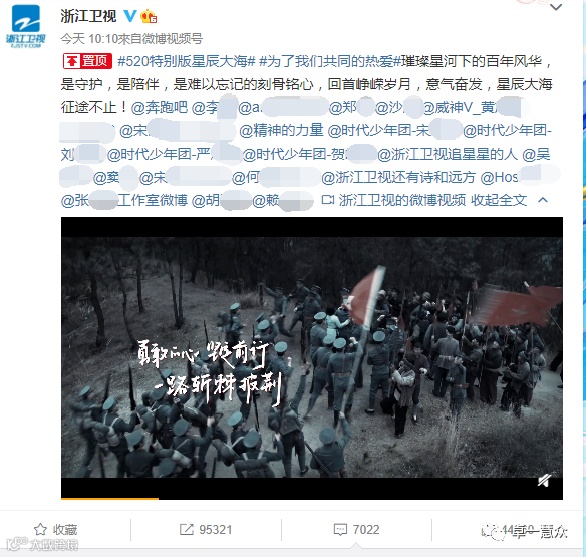Click the video camera icon before 浙江卫视的微博视频
This screenshot has width=586, height=557.
[328, 200]
